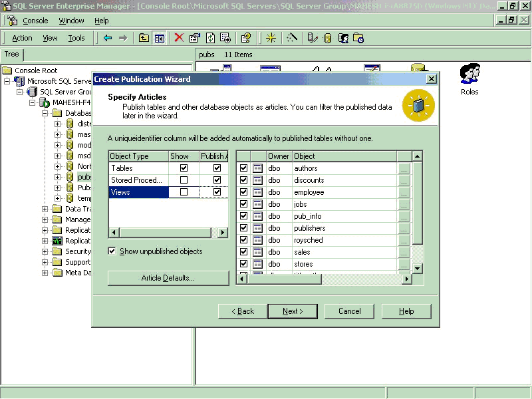Click the red X delete toolbar icon
532x399 pixels.
point(179,38)
